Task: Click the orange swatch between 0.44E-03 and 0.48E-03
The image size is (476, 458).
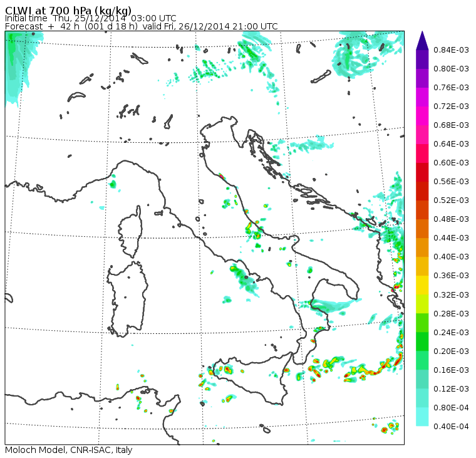Action: [422, 229]
